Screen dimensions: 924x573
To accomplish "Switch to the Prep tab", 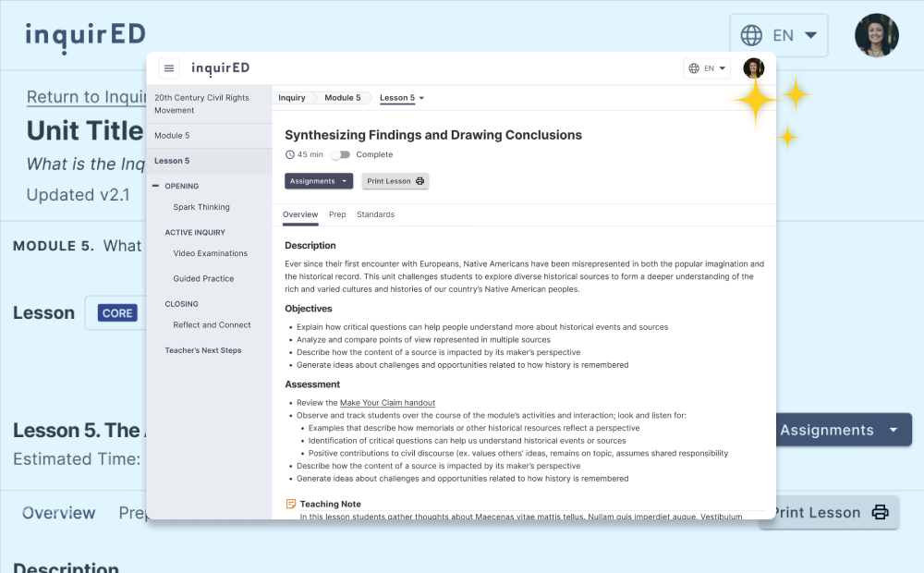I will 337,214.
